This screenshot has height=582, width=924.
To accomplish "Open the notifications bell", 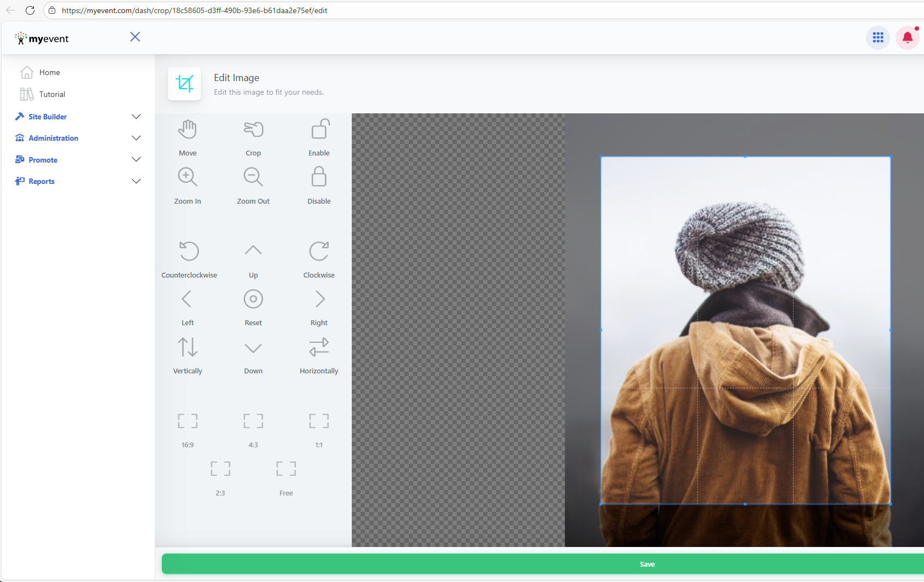I will tap(907, 38).
